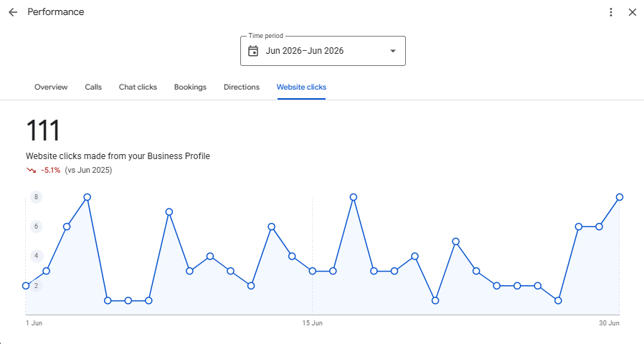The image size is (644, 344).
Task: Click the '(vs Jun 2025)' comparison text
Action: [88, 170]
